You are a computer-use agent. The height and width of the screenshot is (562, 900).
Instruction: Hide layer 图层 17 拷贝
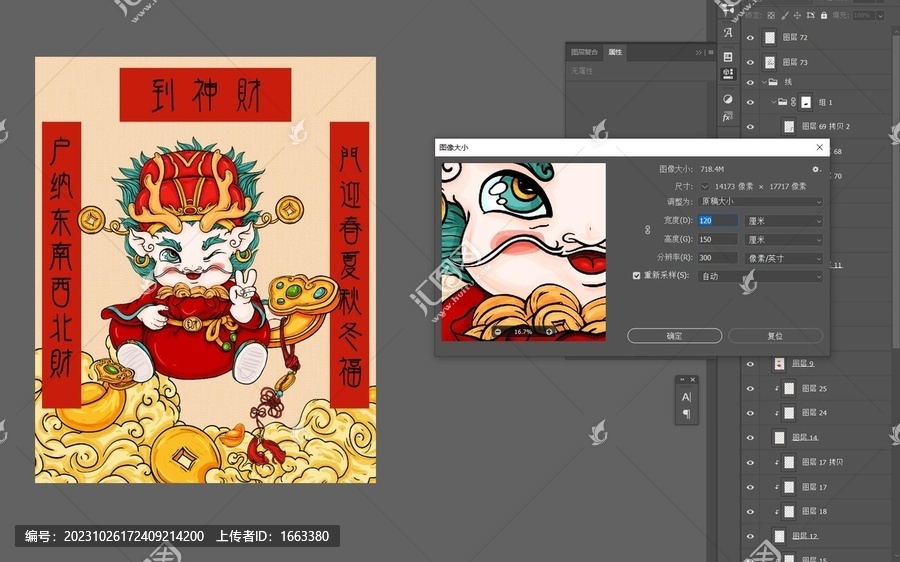pyautogui.click(x=750, y=462)
